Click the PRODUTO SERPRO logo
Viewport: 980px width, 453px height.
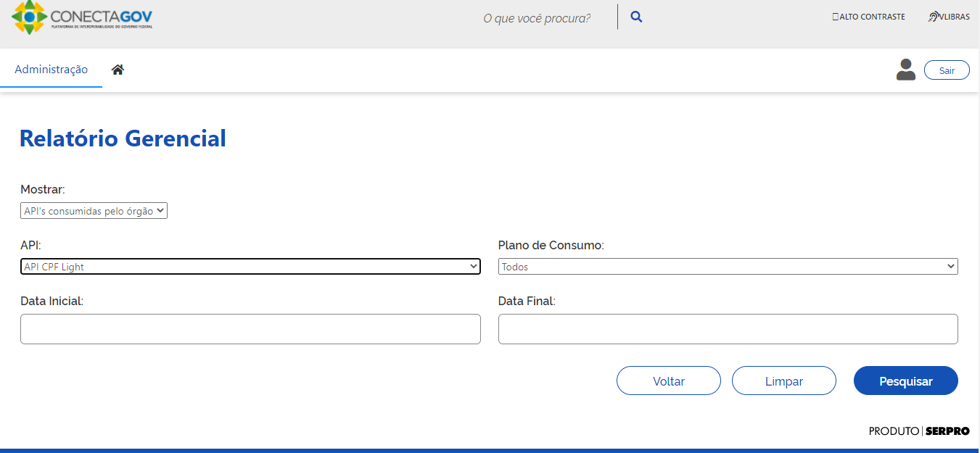918,431
